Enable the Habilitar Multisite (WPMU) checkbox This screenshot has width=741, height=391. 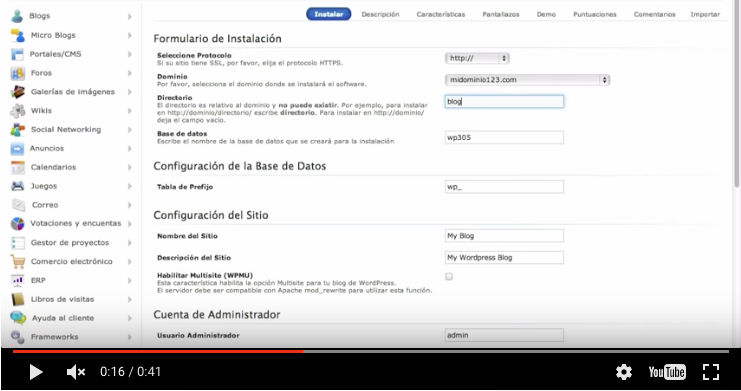tap(449, 277)
